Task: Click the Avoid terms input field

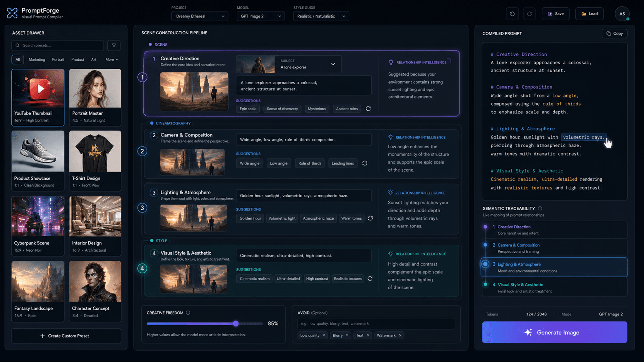Action: 376,324
